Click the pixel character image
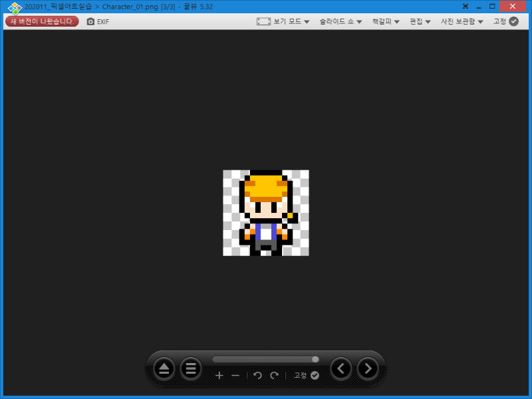The width and height of the screenshot is (532, 399). point(265,213)
